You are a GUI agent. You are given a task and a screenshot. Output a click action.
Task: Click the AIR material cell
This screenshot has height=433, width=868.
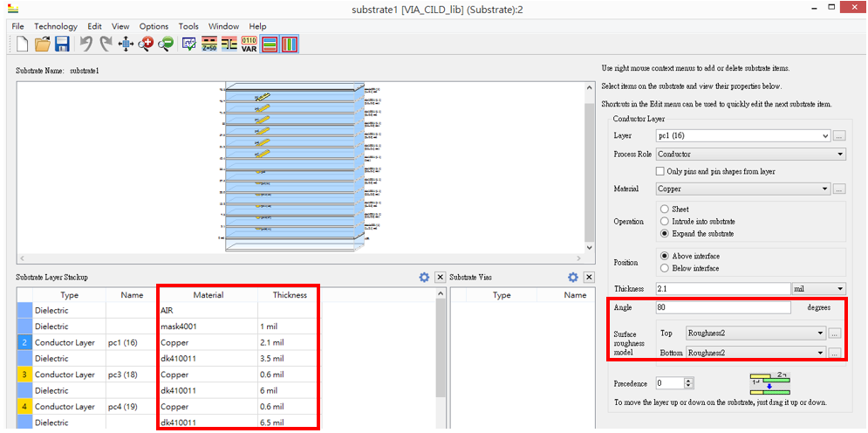pos(208,311)
